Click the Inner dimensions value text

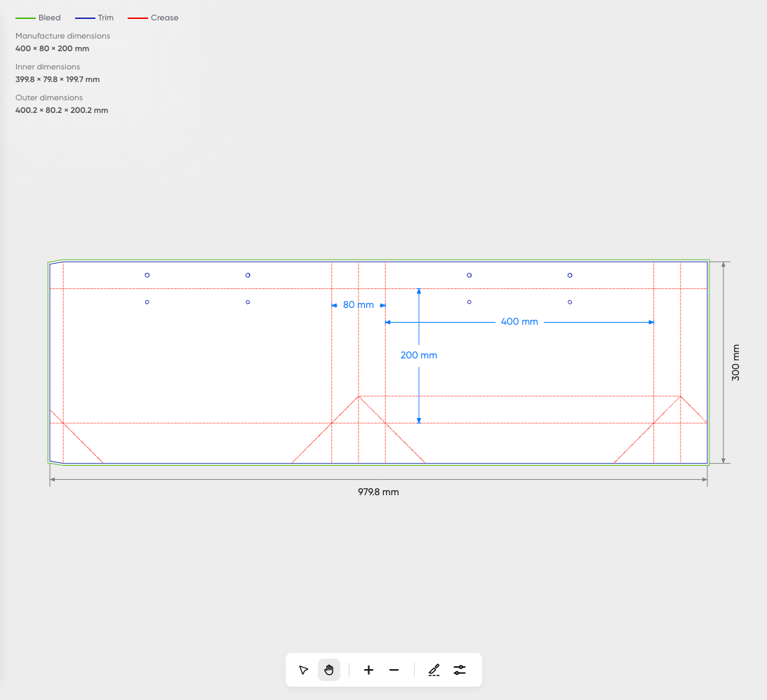pos(58,79)
